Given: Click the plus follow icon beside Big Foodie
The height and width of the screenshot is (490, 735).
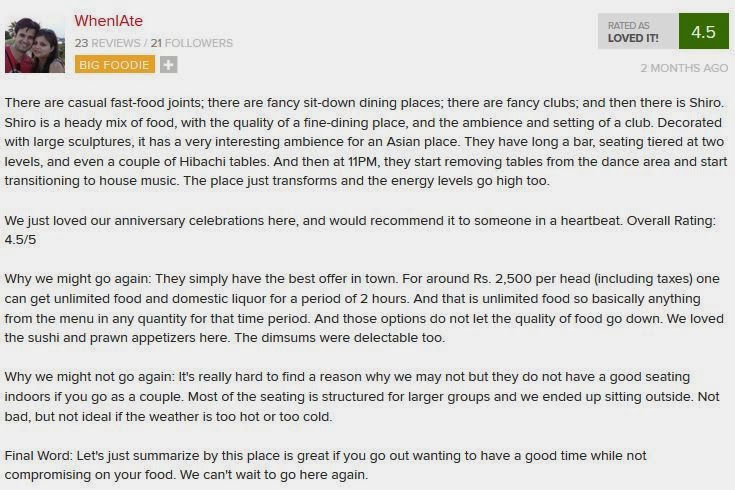Looking at the screenshot, I should pyautogui.click(x=168, y=65).
